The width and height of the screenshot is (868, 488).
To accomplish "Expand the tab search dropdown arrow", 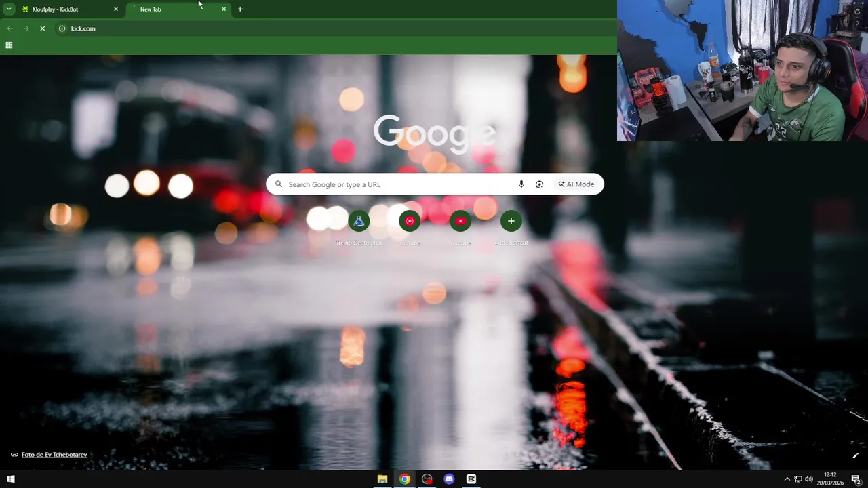I will click(x=9, y=9).
